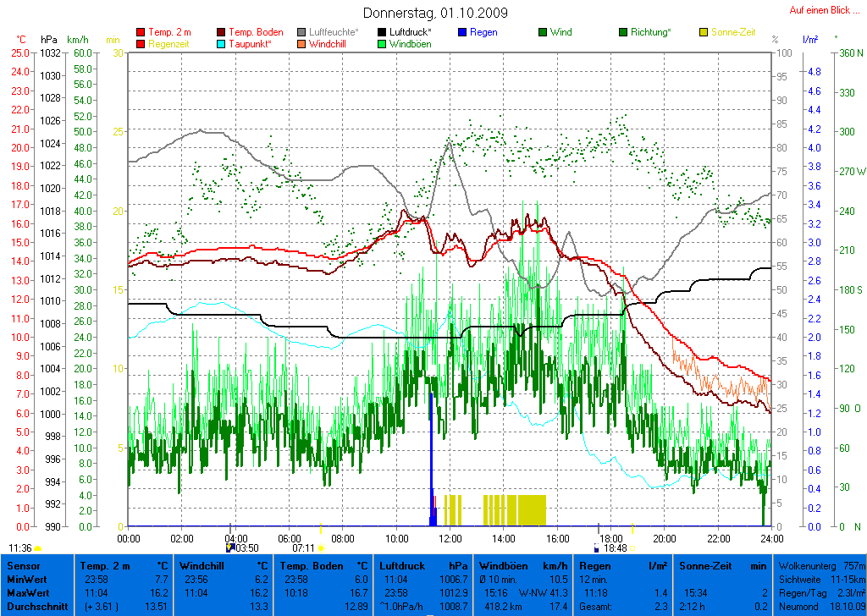Click the yellow Sonne-Zeit legend swatch

(x=704, y=33)
